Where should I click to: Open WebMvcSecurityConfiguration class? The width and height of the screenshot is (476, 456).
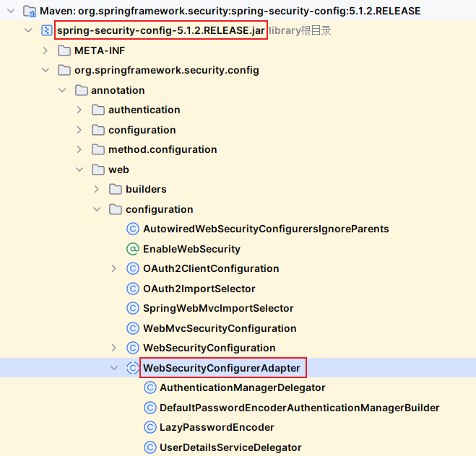(x=220, y=328)
